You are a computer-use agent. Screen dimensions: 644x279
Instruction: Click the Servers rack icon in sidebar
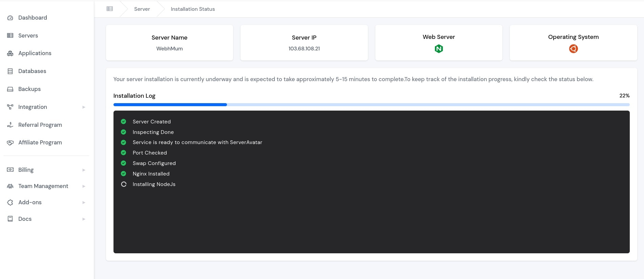click(10, 36)
